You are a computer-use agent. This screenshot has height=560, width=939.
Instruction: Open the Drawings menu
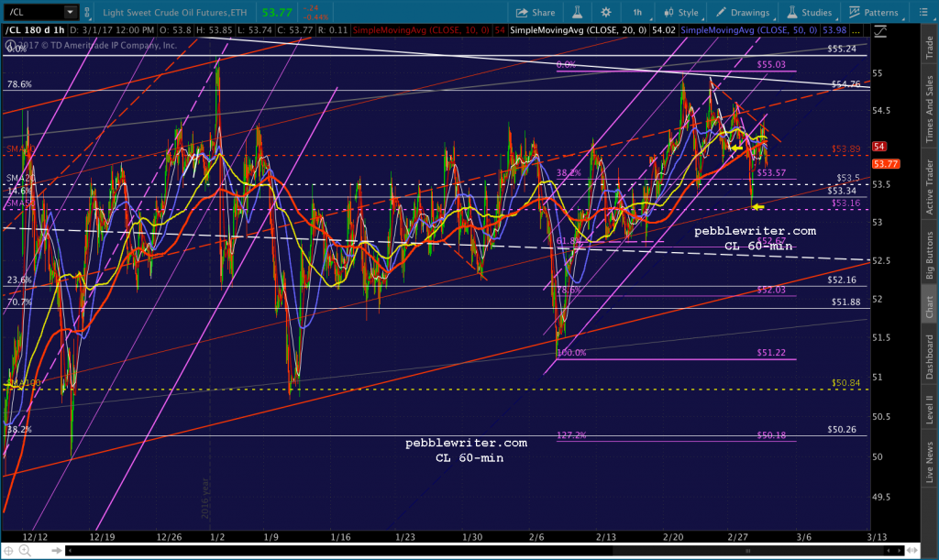coord(743,12)
